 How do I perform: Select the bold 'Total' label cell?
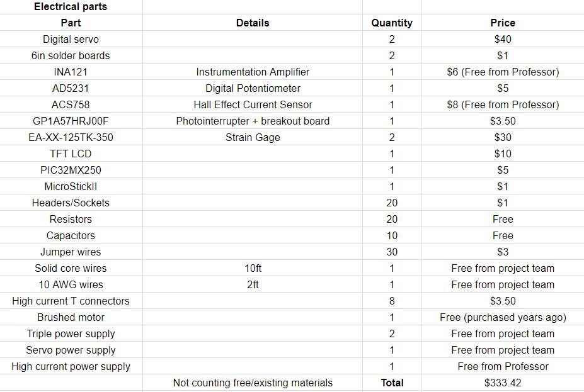[x=392, y=383]
